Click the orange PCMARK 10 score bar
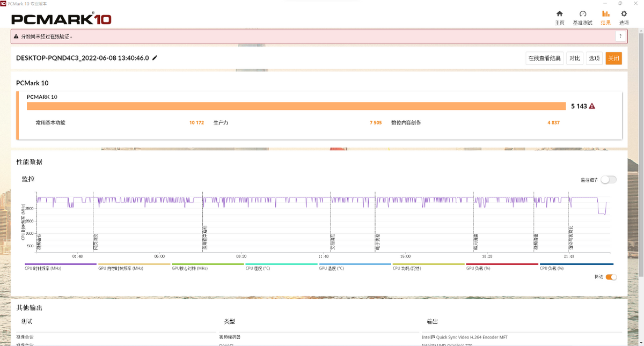The width and height of the screenshot is (644, 346). coord(296,106)
